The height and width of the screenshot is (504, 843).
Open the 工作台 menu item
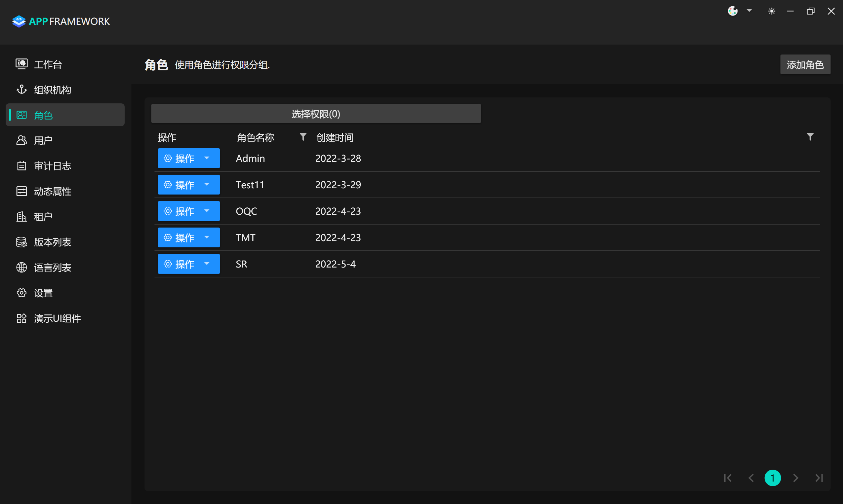pos(65,64)
